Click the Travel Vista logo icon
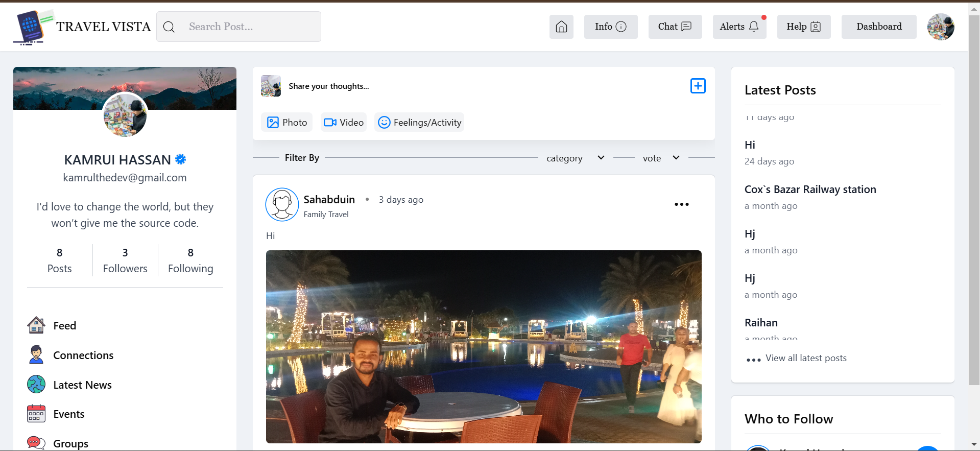This screenshot has width=980, height=451. pyautogui.click(x=33, y=27)
